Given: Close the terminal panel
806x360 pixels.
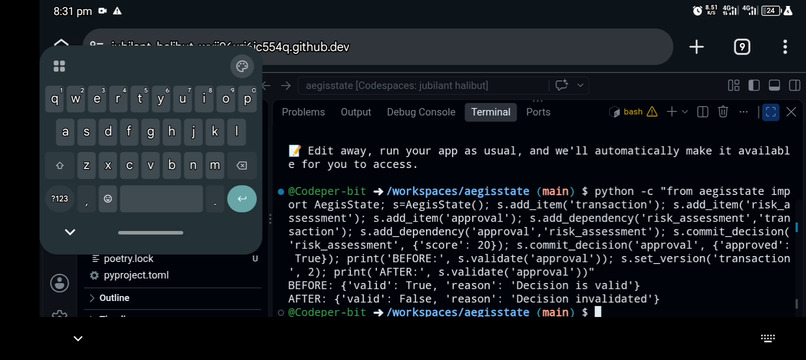Looking at the screenshot, I should coord(791,112).
